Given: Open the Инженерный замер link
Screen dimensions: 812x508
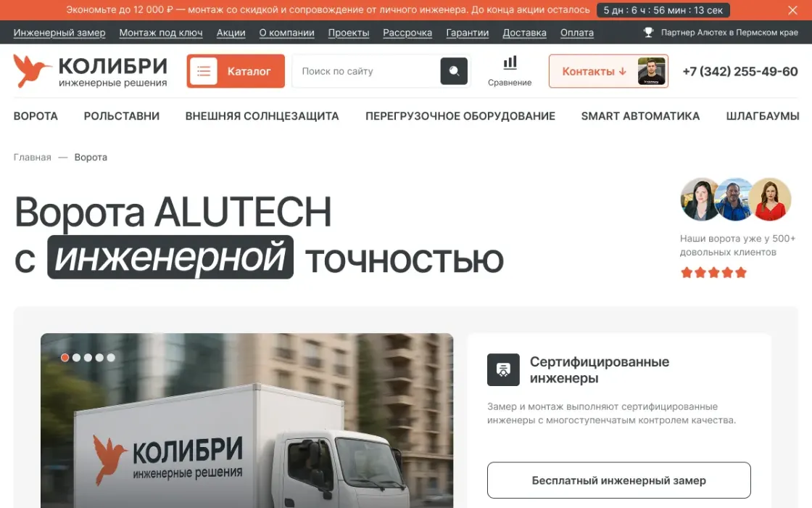Looking at the screenshot, I should point(59,33).
